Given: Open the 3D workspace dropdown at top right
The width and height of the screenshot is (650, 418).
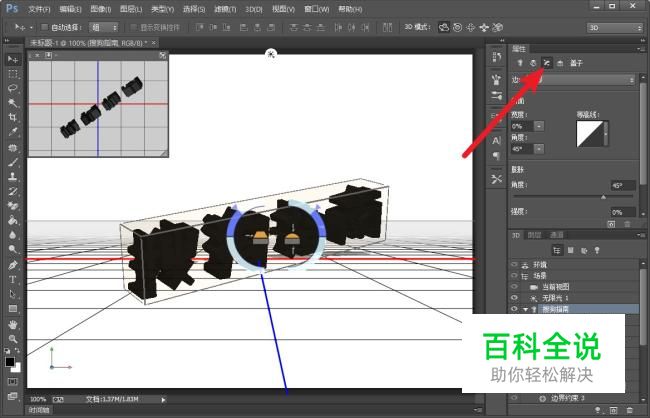Looking at the screenshot, I should [x=614, y=27].
